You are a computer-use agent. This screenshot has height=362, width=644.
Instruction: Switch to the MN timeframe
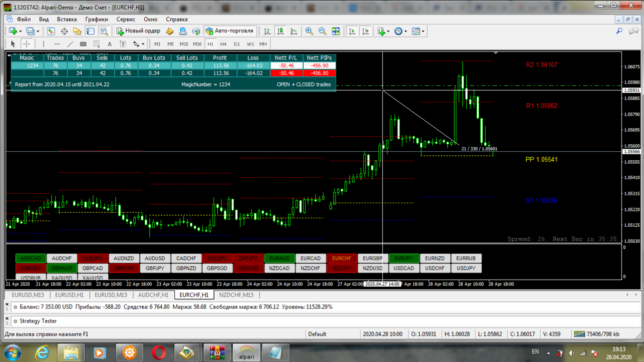pyautogui.click(x=263, y=44)
